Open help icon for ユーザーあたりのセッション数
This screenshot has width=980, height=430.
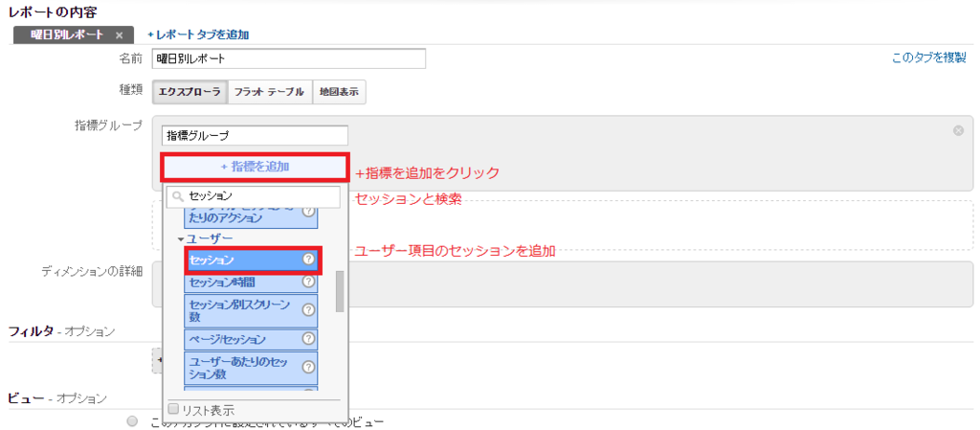pos(308,368)
